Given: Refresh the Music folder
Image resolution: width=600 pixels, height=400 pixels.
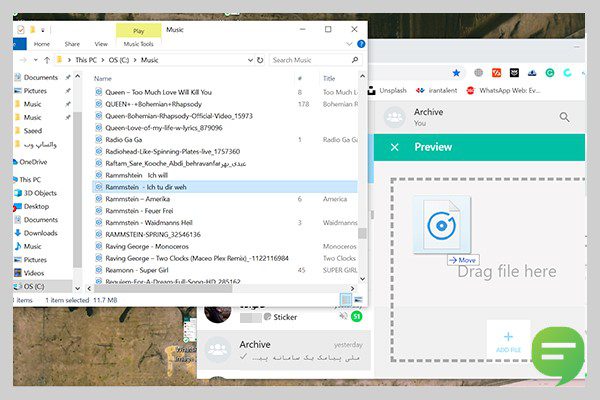Looking at the screenshot, I should (x=260, y=60).
